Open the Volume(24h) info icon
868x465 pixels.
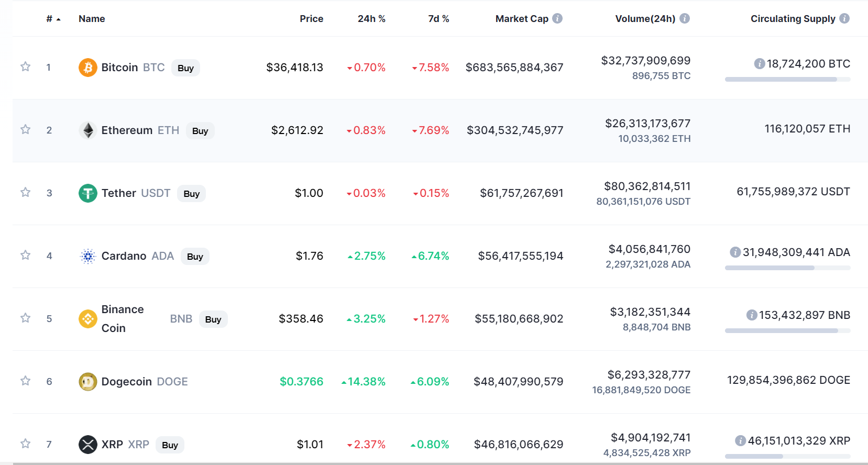[684, 18]
